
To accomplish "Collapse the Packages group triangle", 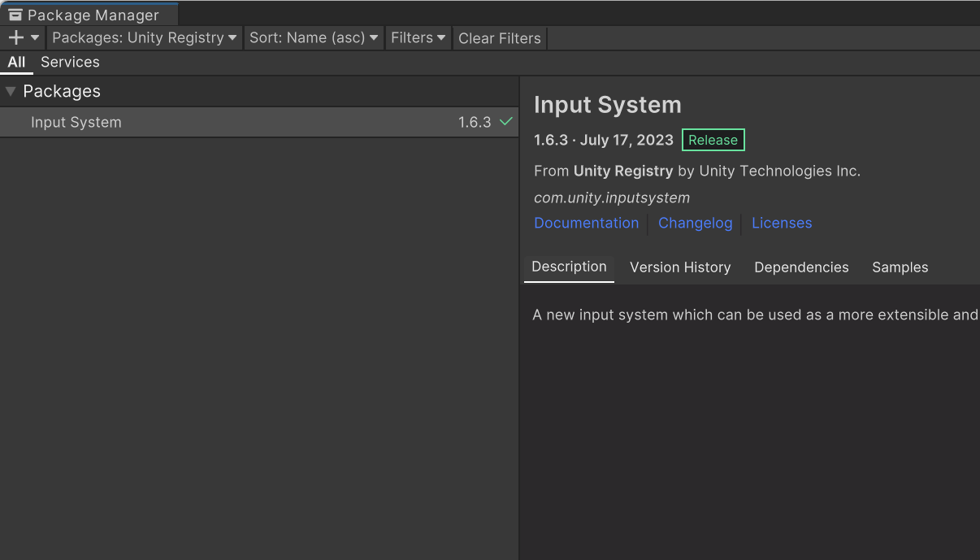I will pos(11,91).
